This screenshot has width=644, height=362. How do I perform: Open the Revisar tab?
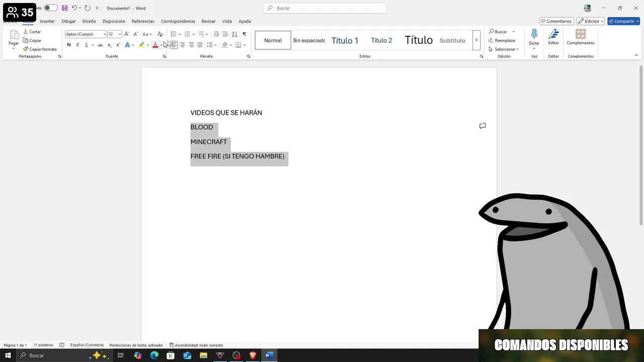(x=208, y=21)
